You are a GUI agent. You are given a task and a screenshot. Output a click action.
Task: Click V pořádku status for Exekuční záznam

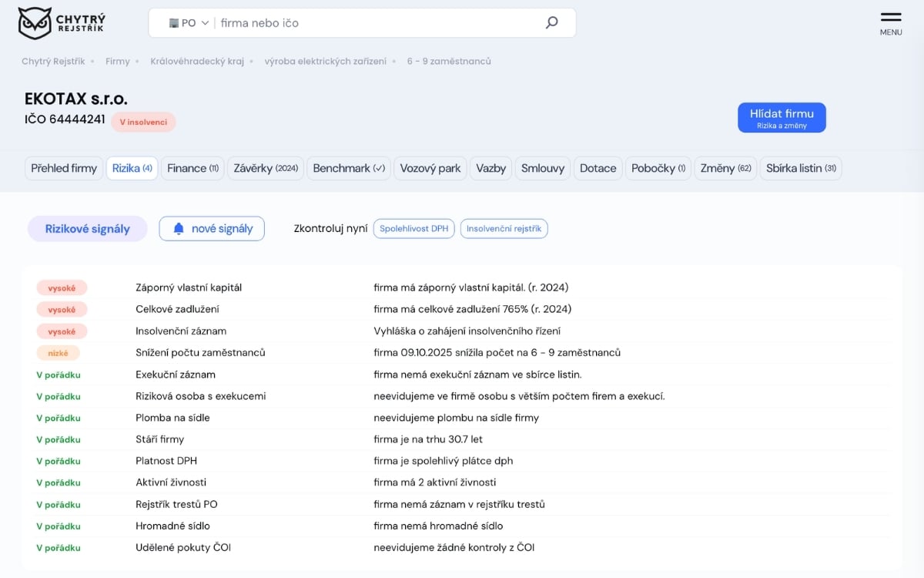[x=59, y=375]
